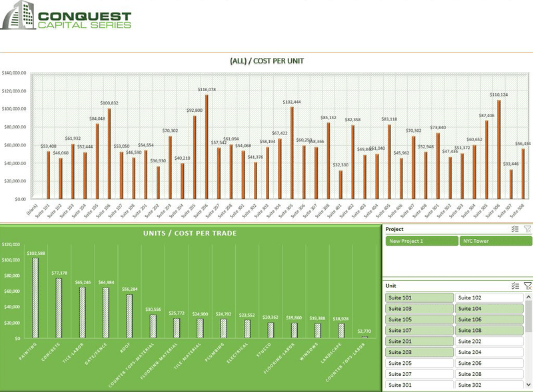Click the chart title '(ALL) / COST PER UNIT'
The height and width of the screenshot is (392, 533).
266,61
